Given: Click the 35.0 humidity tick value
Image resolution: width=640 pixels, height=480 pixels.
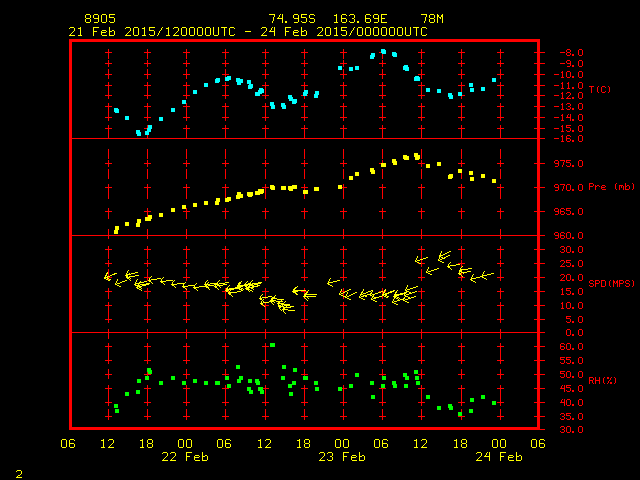Looking at the screenshot, I should tap(571, 417).
